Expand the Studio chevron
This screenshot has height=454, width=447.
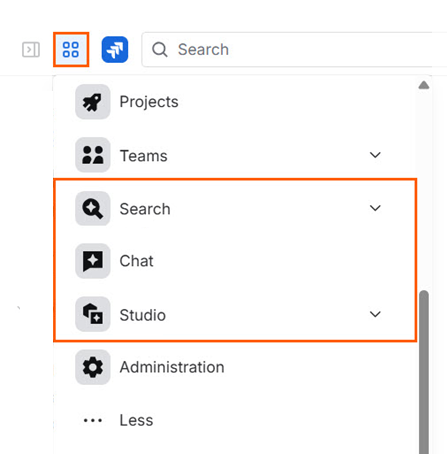pyautogui.click(x=375, y=314)
